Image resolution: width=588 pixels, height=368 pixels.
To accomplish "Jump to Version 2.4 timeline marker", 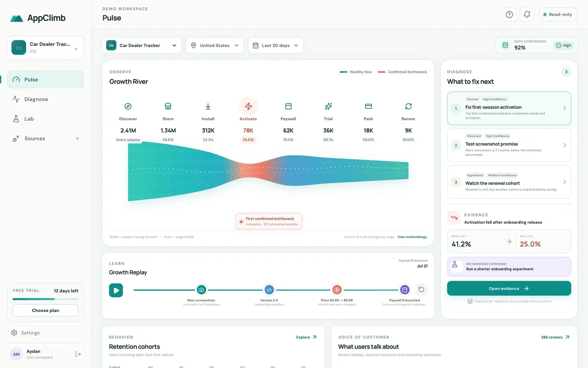I will click(x=269, y=290).
